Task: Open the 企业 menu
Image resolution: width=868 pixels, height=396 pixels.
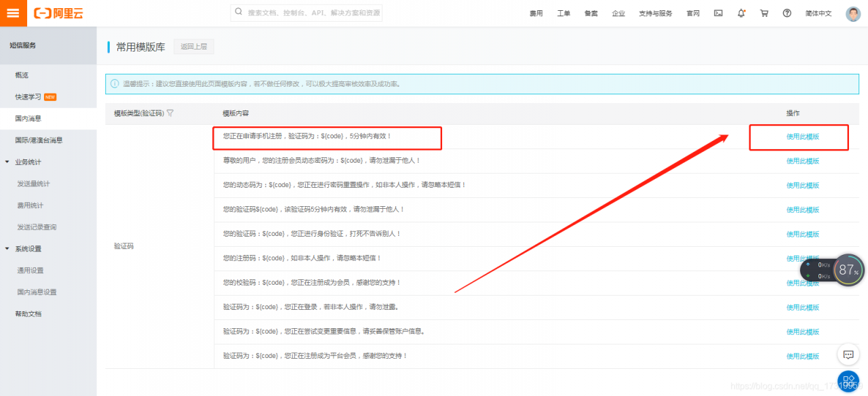Action: [x=618, y=14]
